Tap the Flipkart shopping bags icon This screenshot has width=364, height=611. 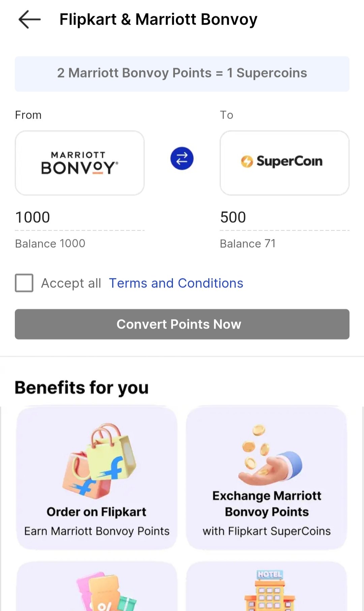tap(99, 461)
